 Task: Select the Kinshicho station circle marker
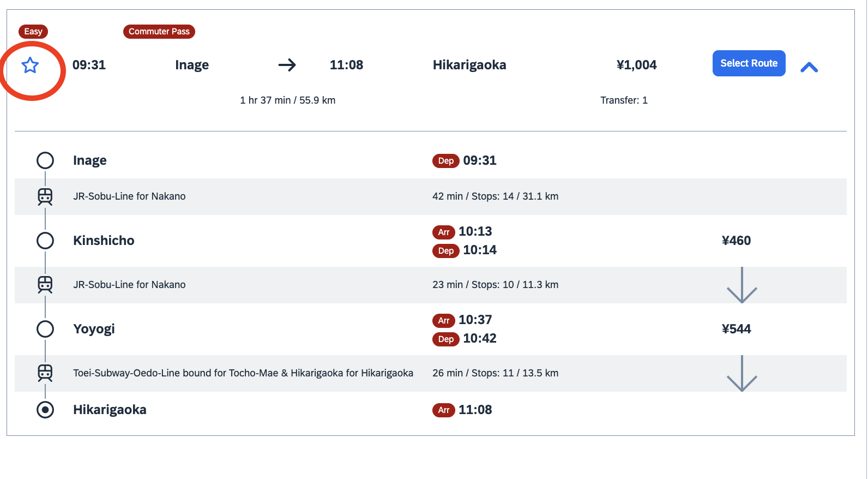(x=45, y=241)
